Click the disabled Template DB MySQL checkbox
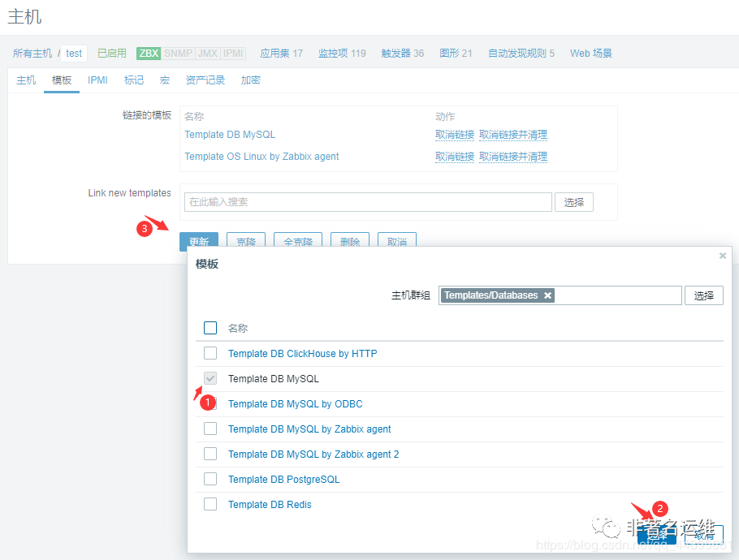 coord(210,378)
